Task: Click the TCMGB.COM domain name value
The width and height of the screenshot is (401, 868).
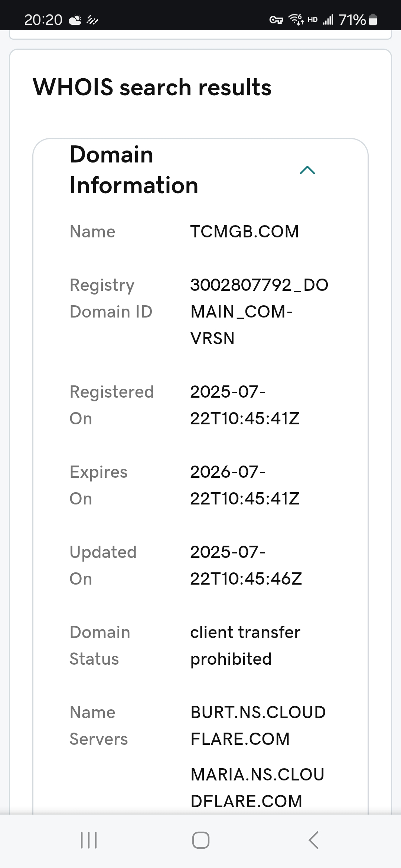Action: pyautogui.click(x=244, y=232)
